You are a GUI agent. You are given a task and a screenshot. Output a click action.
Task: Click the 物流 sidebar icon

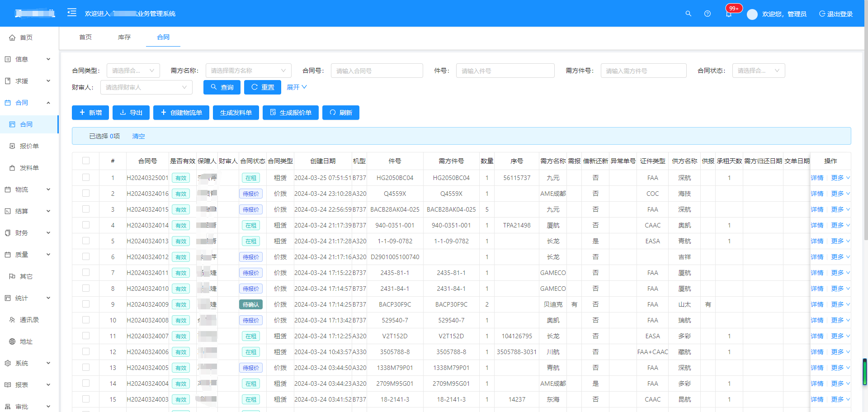(8, 189)
